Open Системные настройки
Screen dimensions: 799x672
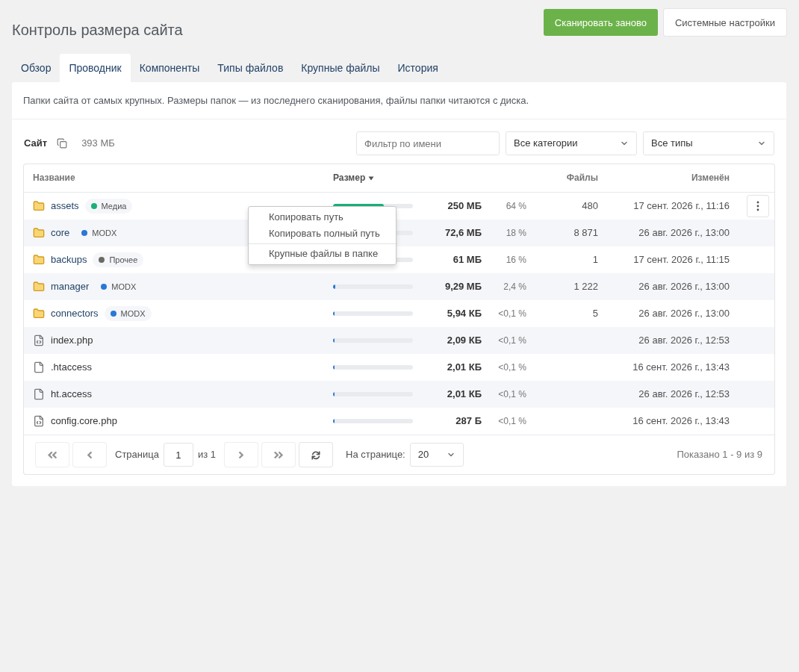coord(724,22)
